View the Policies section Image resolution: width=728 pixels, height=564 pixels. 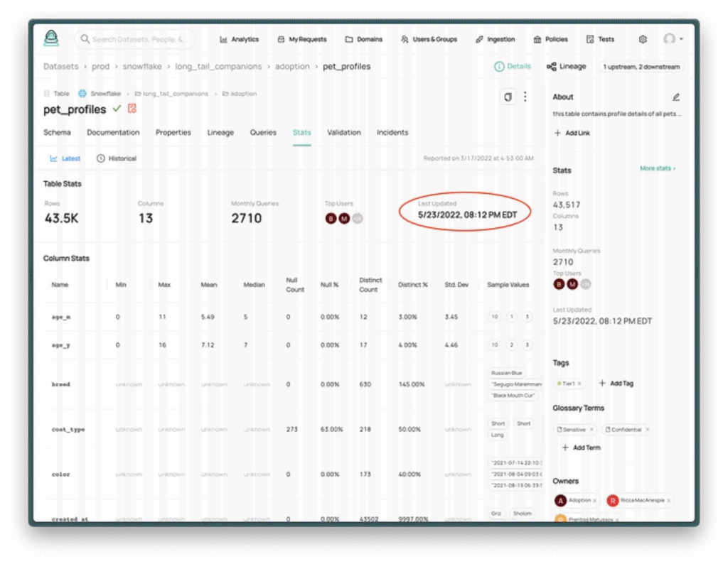[x=538, y=39]
